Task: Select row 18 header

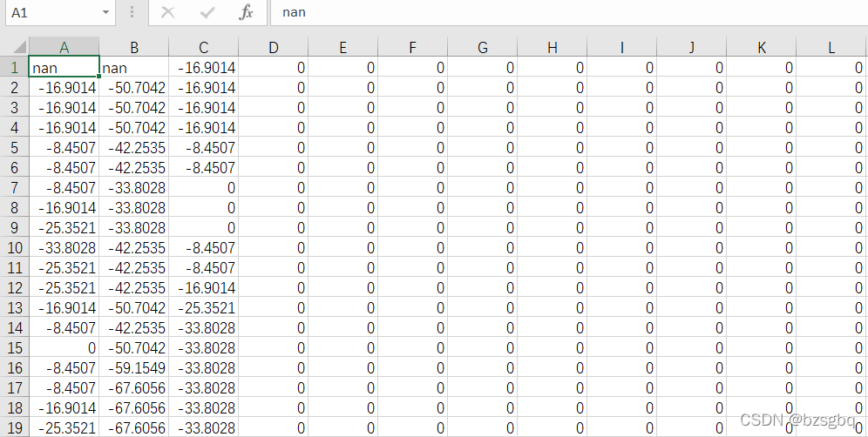Action: tap(15, 407)
